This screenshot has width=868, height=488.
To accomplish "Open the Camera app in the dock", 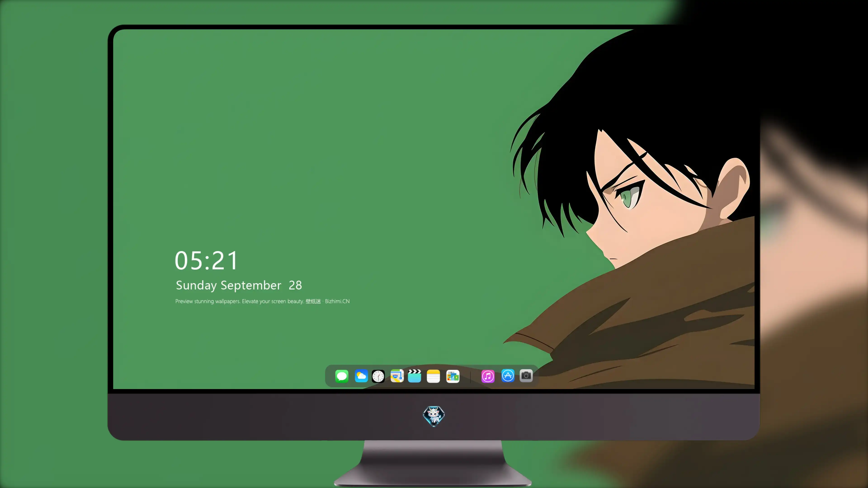I will [526, 375].
